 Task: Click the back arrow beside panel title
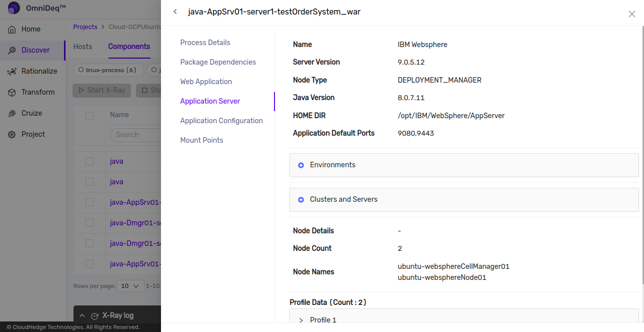click(175, 12)
